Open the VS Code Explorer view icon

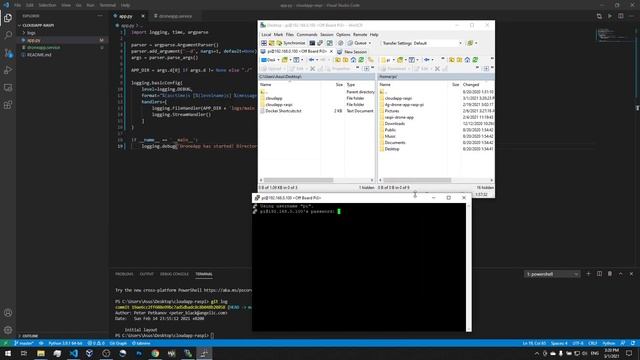(x=8, y=18)
